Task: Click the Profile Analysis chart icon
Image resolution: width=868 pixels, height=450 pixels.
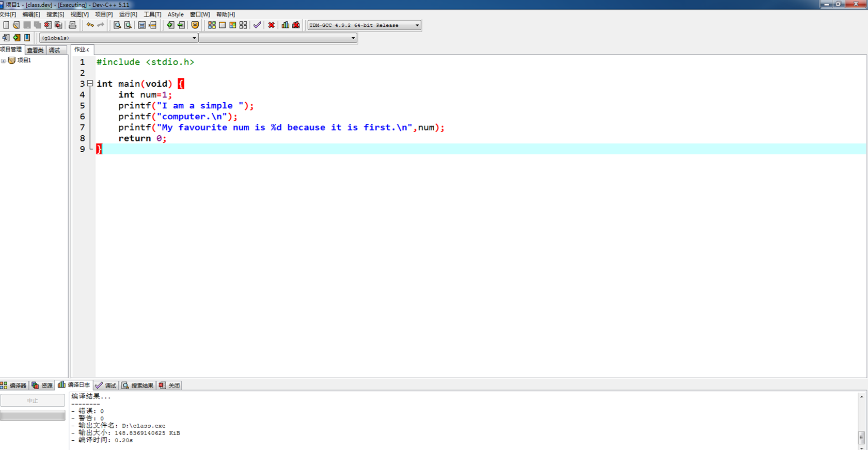Action: [x=285, y=25]
